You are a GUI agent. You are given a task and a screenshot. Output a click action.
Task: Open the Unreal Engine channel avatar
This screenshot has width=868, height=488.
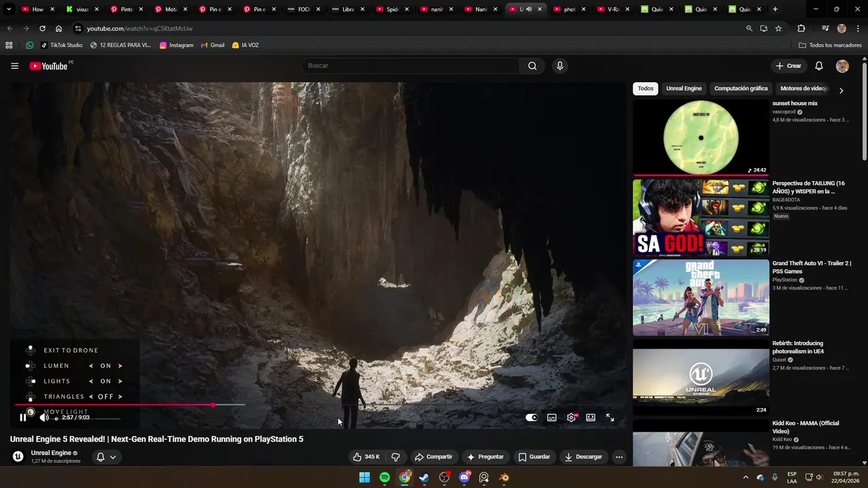(x=18, y=456)
